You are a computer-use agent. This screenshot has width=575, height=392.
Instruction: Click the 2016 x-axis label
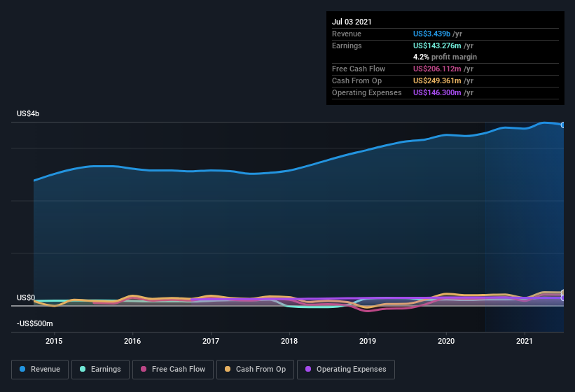(x=132, y=341)
